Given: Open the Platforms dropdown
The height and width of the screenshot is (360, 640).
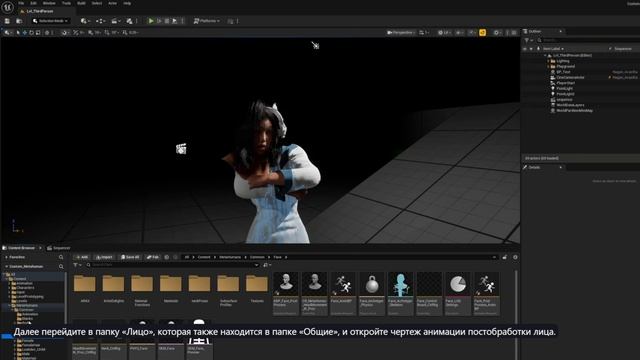Looking at the screenshot, I should point(207,21).
